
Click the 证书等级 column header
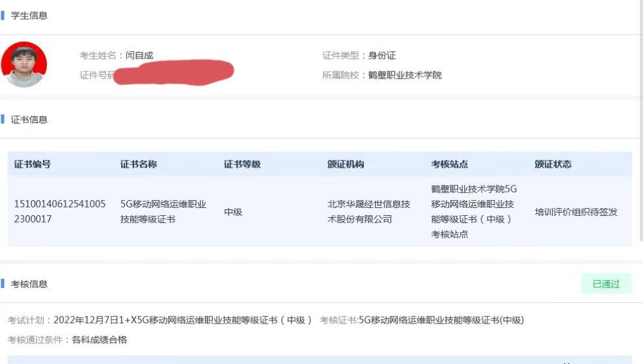click(242, 164)
